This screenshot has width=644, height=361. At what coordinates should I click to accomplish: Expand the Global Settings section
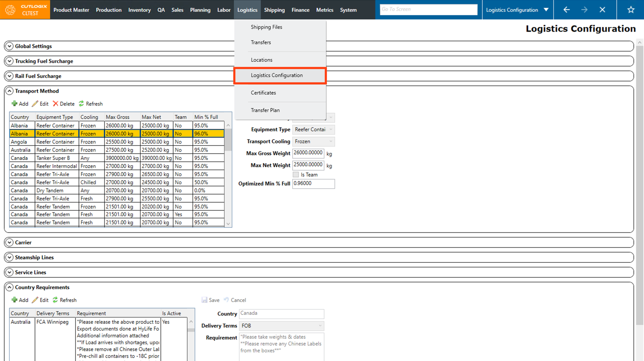click(x=9, y=46)
